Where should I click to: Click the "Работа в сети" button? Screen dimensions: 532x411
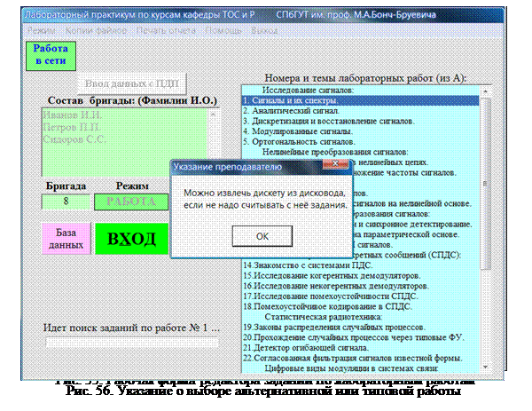[x=51, y=56]
